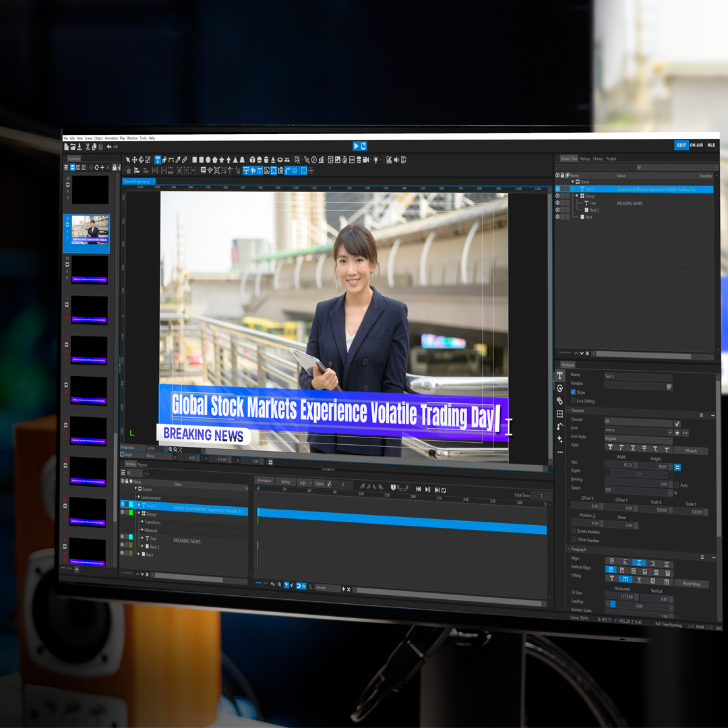This screenshot has height=728, width=728.
Task: Add a cylinder 3D object
Action: (266, 160)
